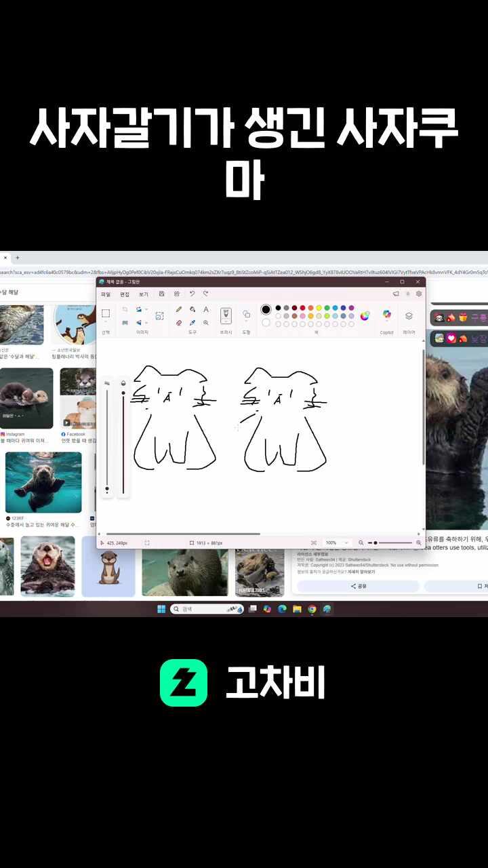Image resolution: width=488 pixels, height=868 pixels.
Task: Select the Color 2 white circle
Action: [x=266, y=322]
